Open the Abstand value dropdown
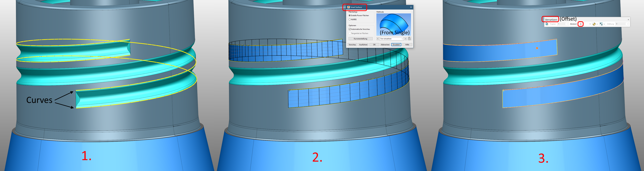Screen dimensions: 644x171 [590, 24]
